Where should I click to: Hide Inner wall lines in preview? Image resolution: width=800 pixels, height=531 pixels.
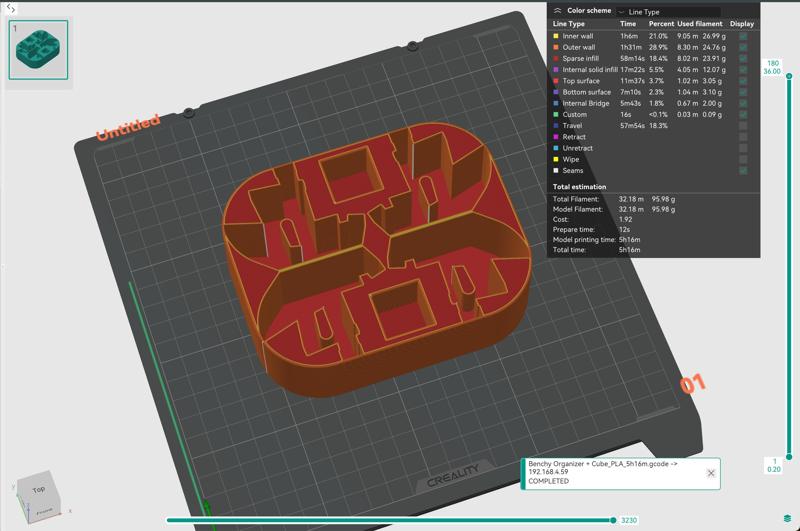click(x=742, y=36)
